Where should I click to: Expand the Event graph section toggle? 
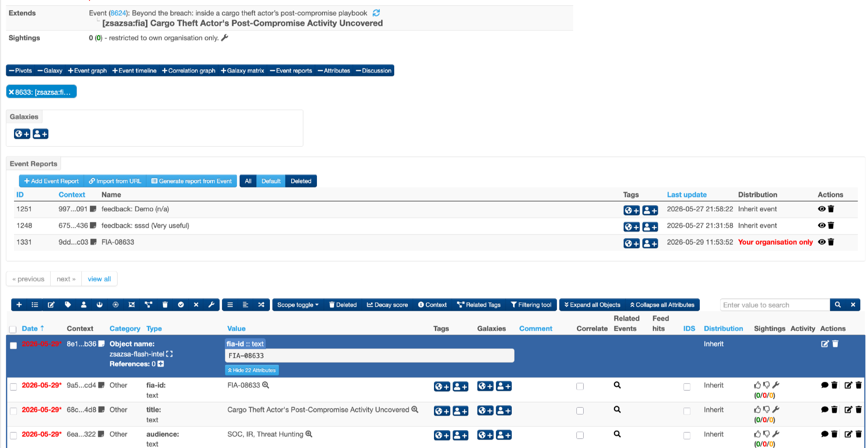(x=87, y=70)
